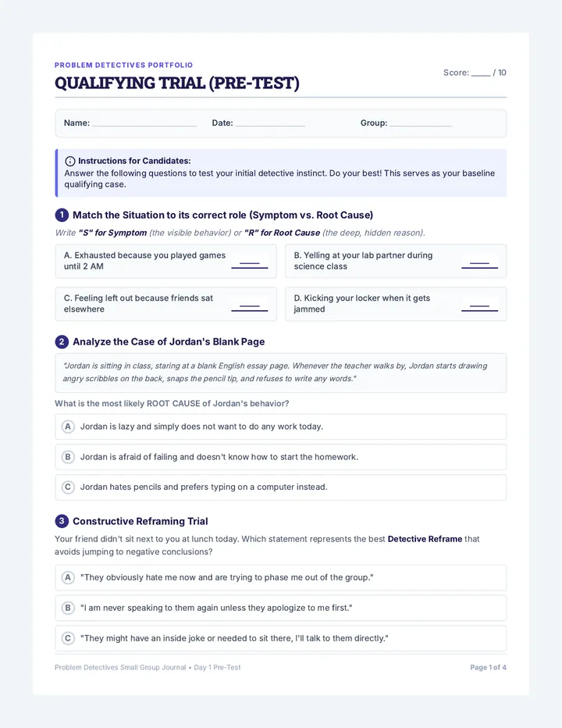The image size is (562, 728).
Task: Select option B: Jordan is afraid of failing
Action: (280, 457)
